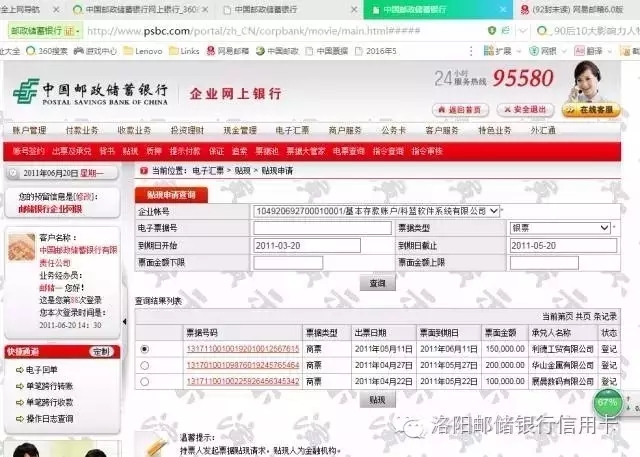Click the 在线客服 online service button

tap(591, 110)
